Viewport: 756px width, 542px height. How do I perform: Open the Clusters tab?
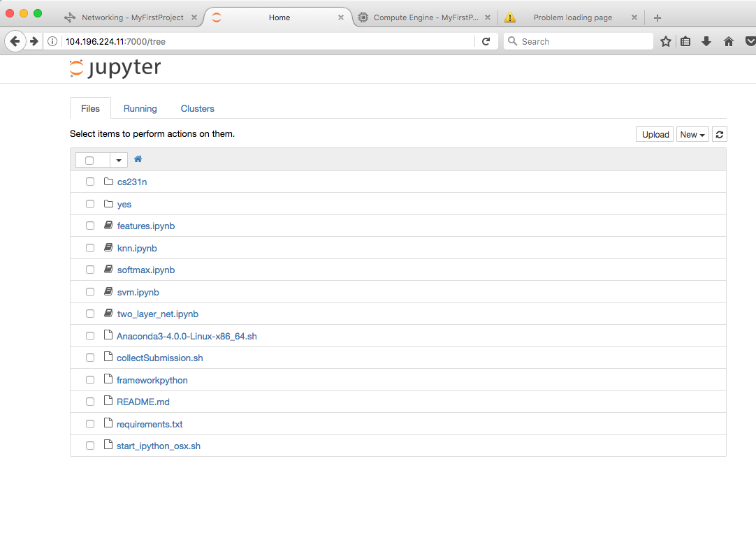(197, 109)
